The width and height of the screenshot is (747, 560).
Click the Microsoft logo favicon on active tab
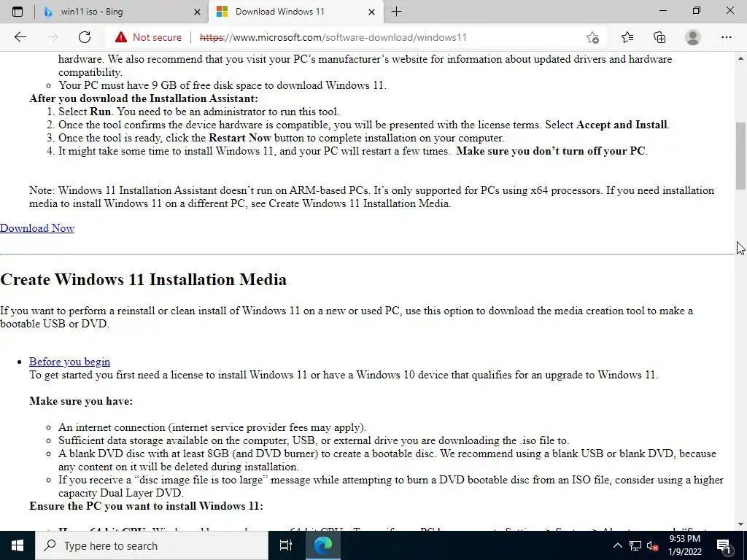[222, 12]
